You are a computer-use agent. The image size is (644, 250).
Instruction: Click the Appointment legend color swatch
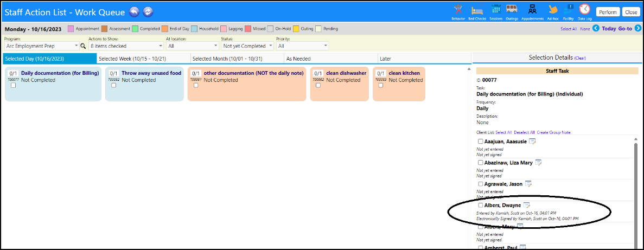click(71, 29)
